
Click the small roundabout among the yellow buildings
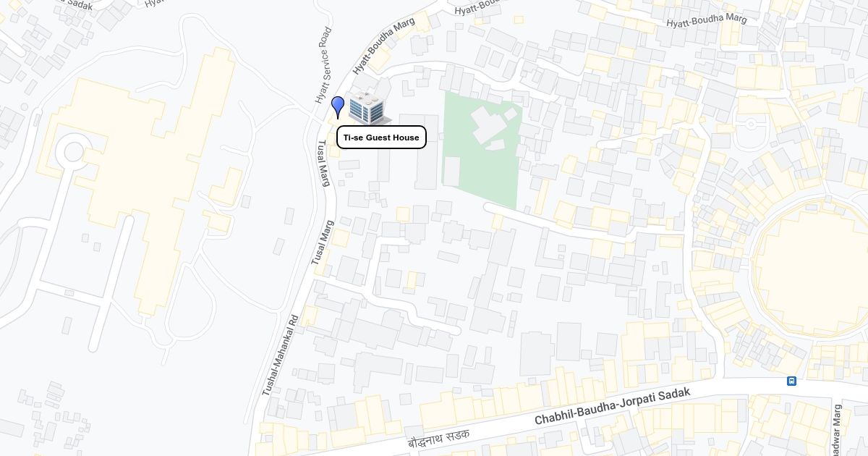click(751, 124)
